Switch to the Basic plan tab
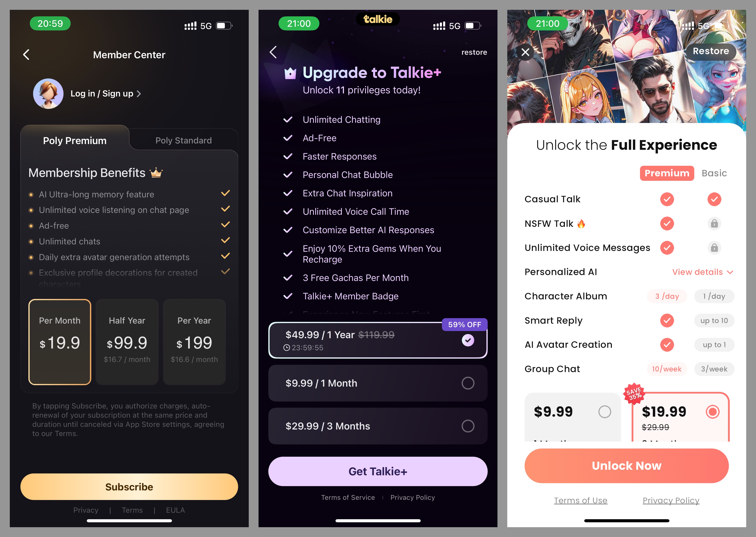Viewport: 756px width, 537px height. tap(714, 173)
